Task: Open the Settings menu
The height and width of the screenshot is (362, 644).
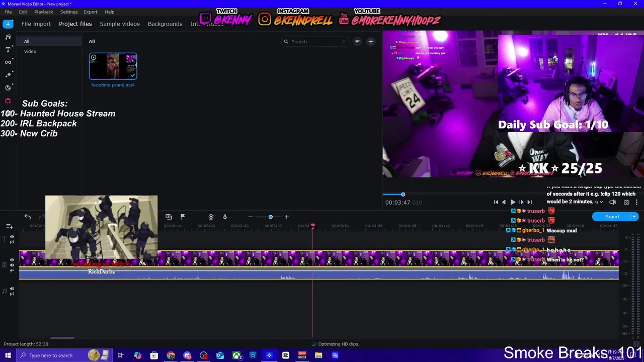Action: coord(69,12)
